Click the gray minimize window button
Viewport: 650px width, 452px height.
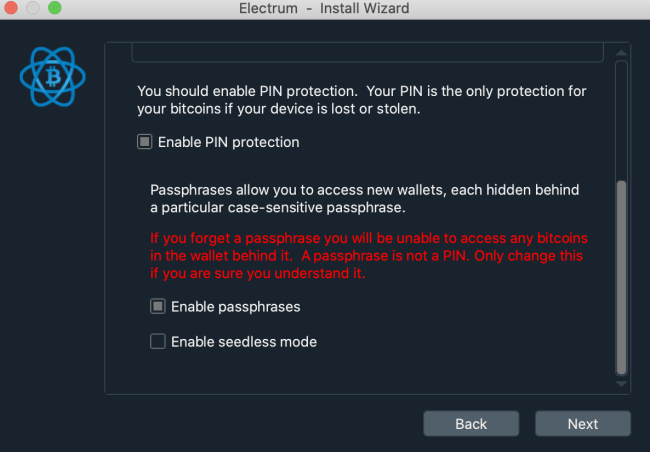(x=33, y=7)
